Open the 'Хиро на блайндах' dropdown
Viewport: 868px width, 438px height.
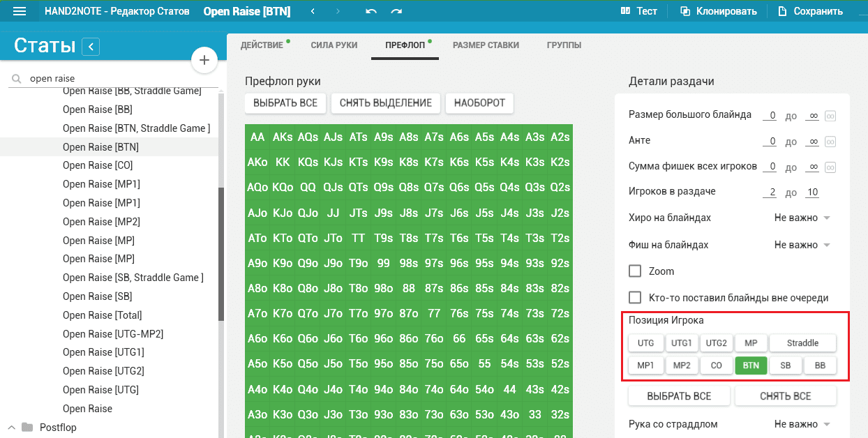coord(802,218)
